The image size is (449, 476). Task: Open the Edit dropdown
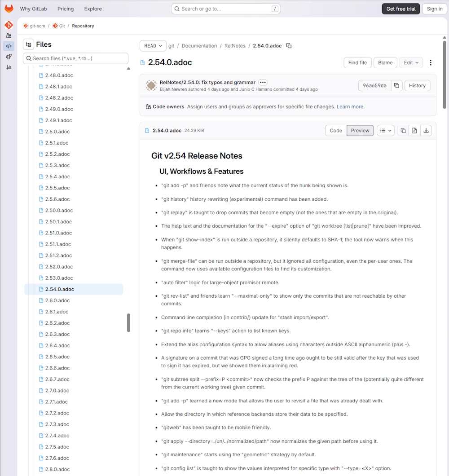411,63
